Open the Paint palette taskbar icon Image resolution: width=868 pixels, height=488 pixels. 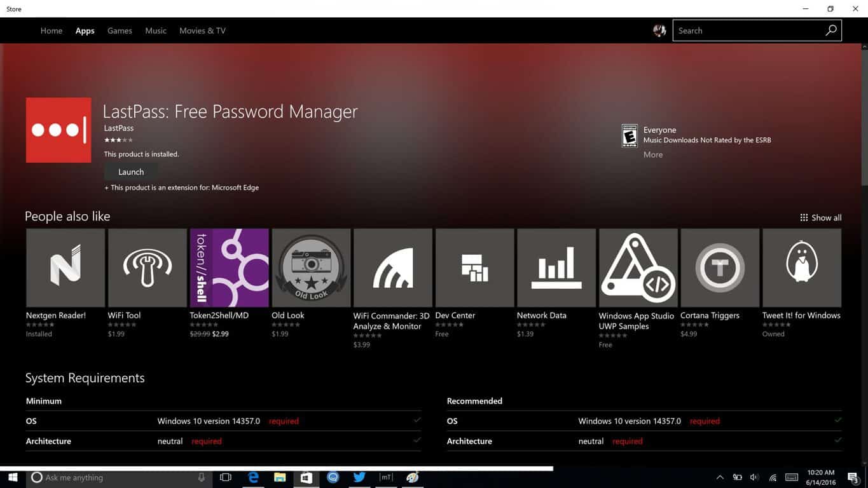413,477
